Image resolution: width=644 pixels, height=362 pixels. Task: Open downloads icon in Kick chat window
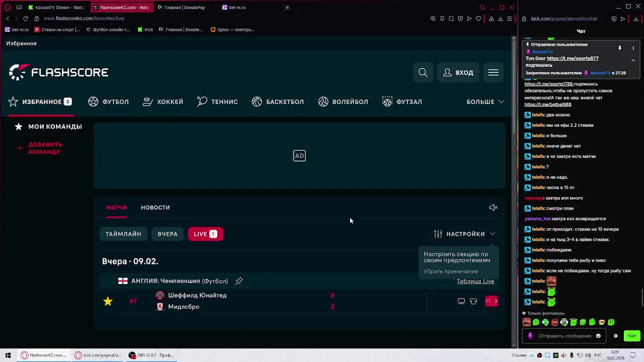tap(636, 19)
